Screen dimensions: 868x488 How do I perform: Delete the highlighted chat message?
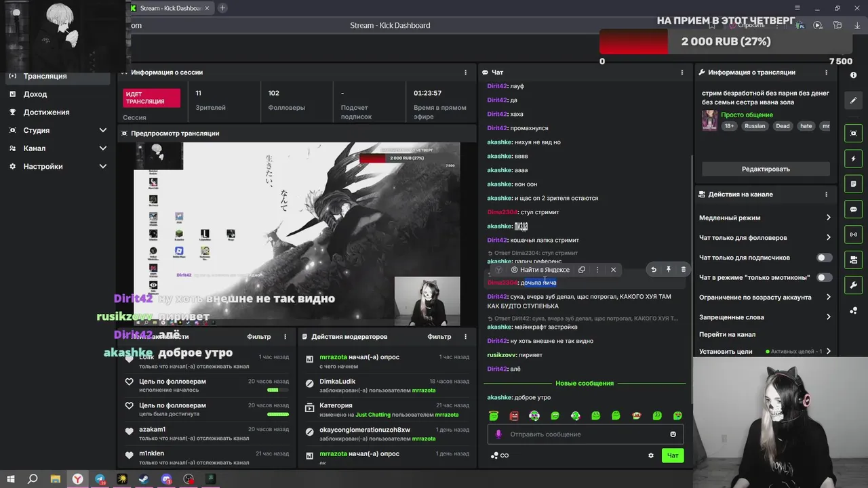click(x=683, y=270)
